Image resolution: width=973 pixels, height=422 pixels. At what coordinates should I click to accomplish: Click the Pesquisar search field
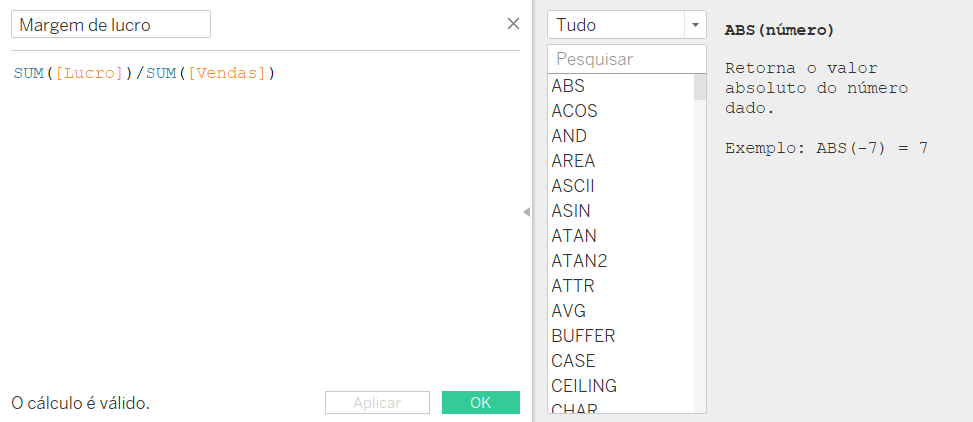pos(627,59)
